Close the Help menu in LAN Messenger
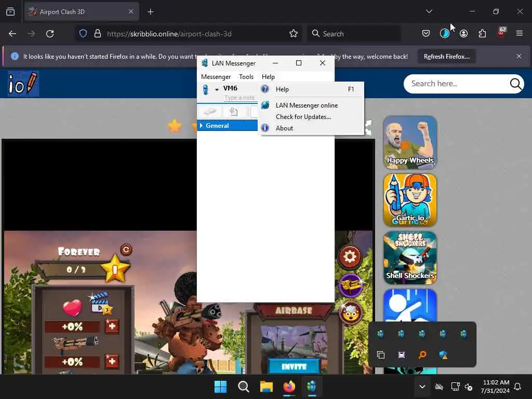 [x=268, y=77]
